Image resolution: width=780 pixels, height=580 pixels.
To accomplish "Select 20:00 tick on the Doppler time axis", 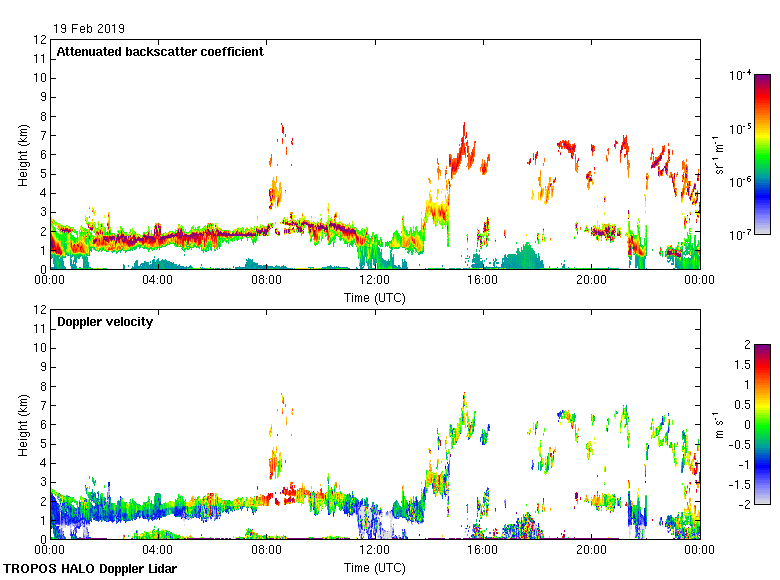I will (x=591, y=551).
